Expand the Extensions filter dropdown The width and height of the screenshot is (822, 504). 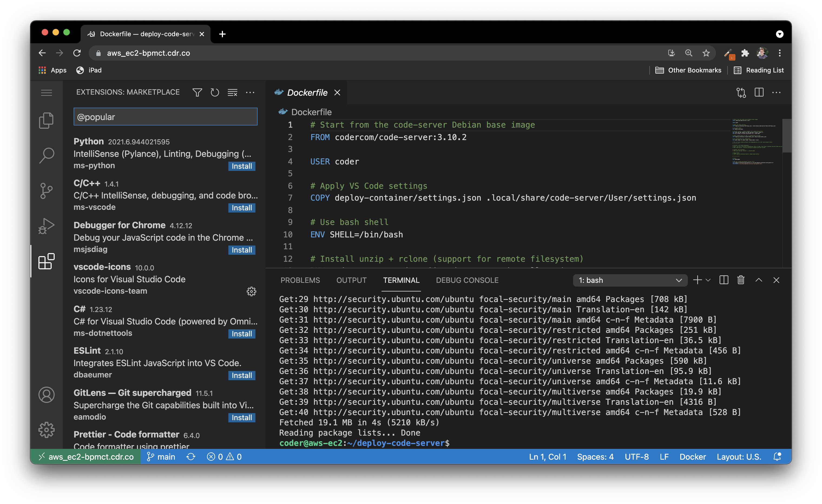pyautogui.click(x=198, y=93)
